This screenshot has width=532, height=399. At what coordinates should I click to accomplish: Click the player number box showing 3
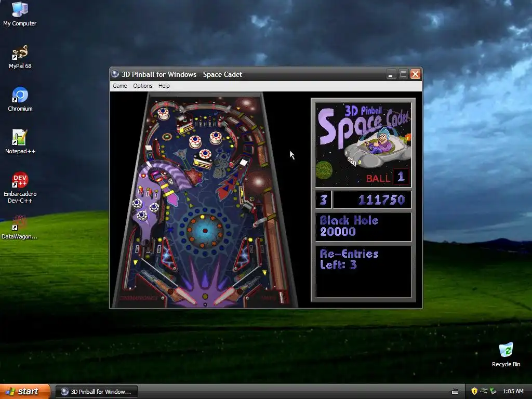(x=323, y=200)
